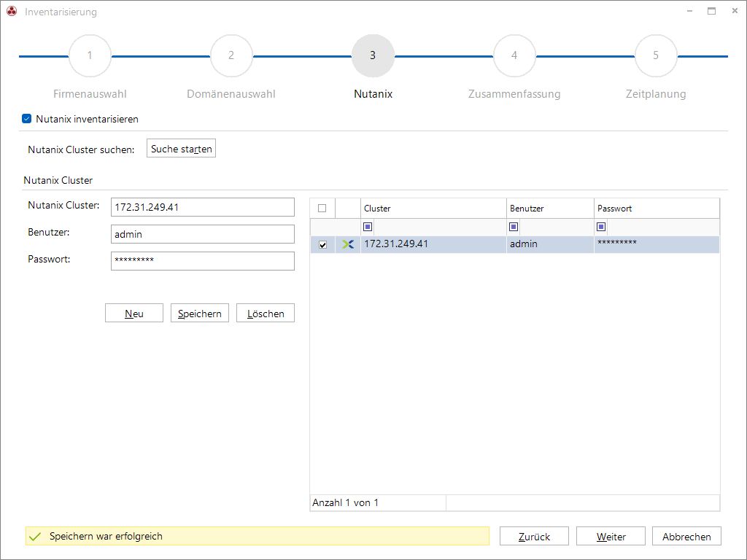The height and width of the screenshot is (560, 747).
Task: Open filter icon under Passwort column
Action: point(601,227)
